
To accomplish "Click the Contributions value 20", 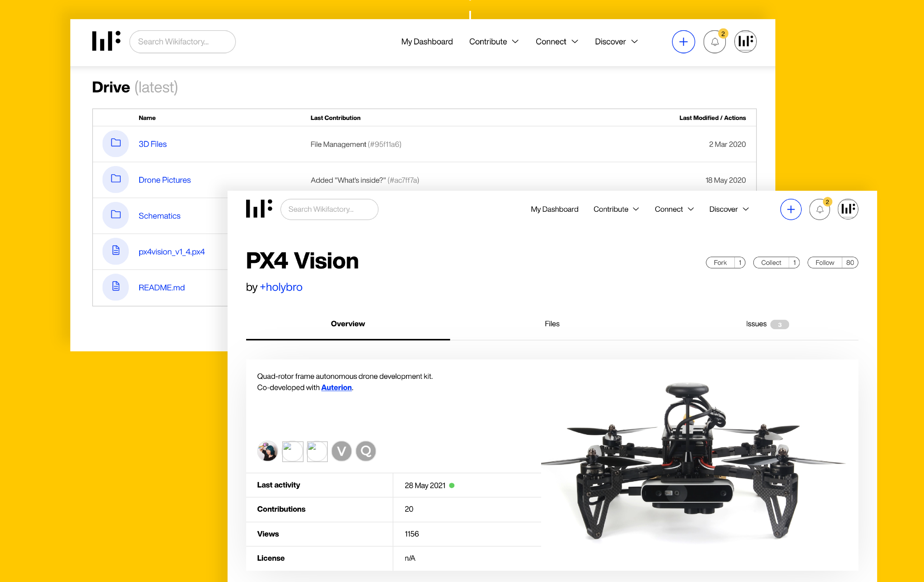I will click(x=409, y=509).
